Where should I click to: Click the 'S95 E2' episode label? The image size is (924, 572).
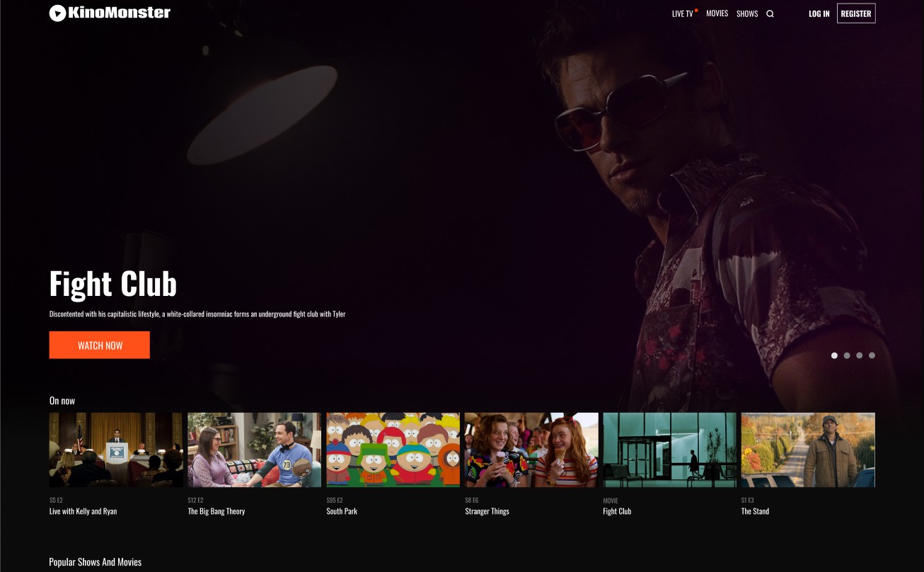[x=334, y=500]
